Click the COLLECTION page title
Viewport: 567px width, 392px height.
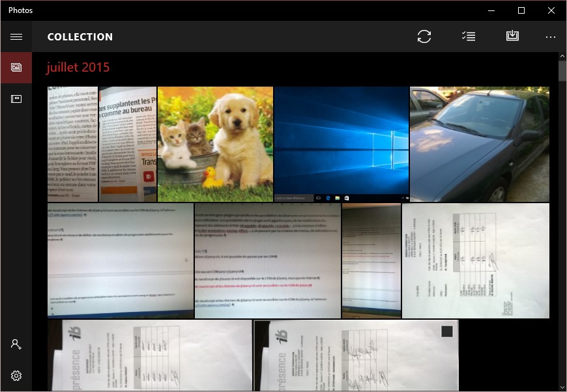[x=80, y=37]
